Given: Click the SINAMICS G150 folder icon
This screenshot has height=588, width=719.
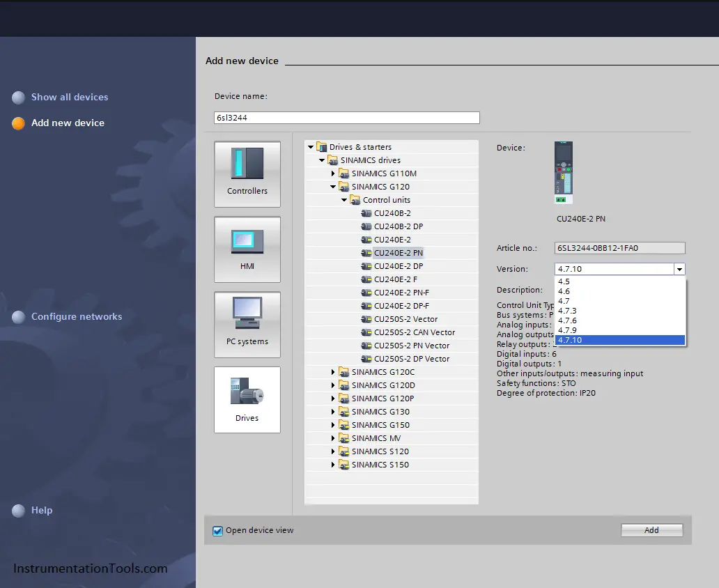Looking at the screenshot, I should [344, 425].
